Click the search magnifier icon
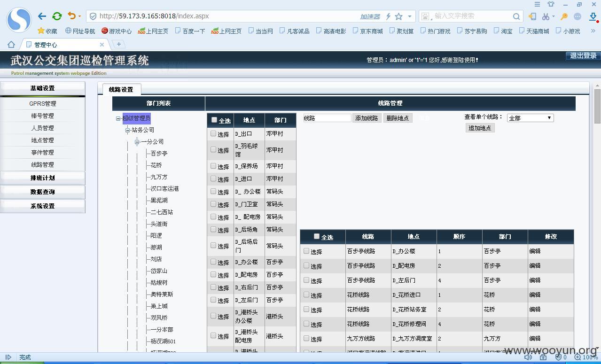Image resolution: width=601 pixels, height=364 pixels. point(516,16)
